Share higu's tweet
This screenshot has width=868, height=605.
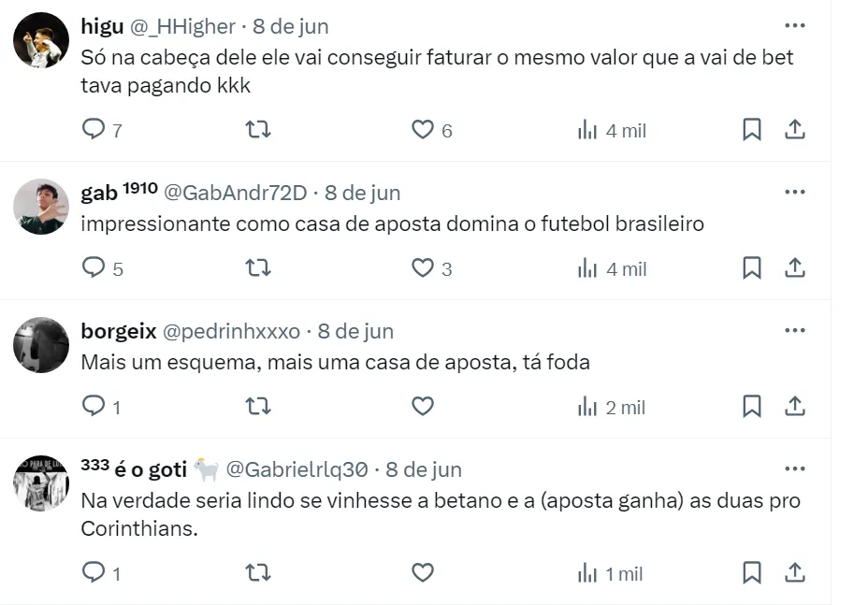tap(794, 130)
